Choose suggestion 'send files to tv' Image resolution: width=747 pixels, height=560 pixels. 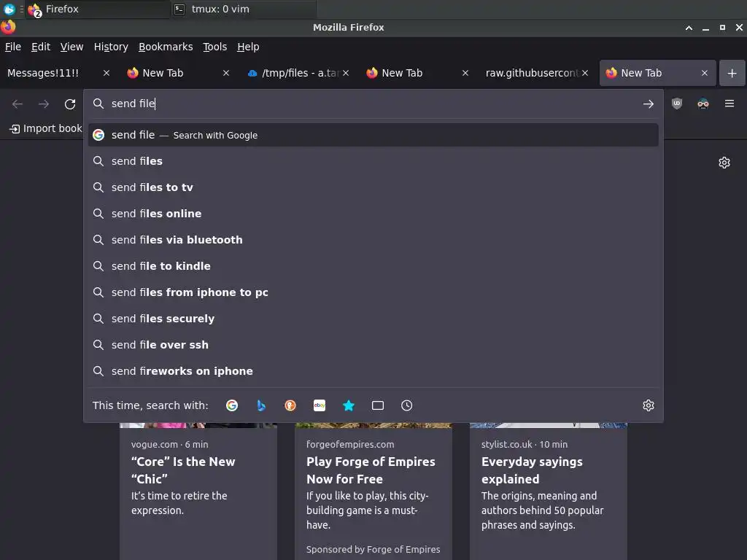(x=373, y=187)
